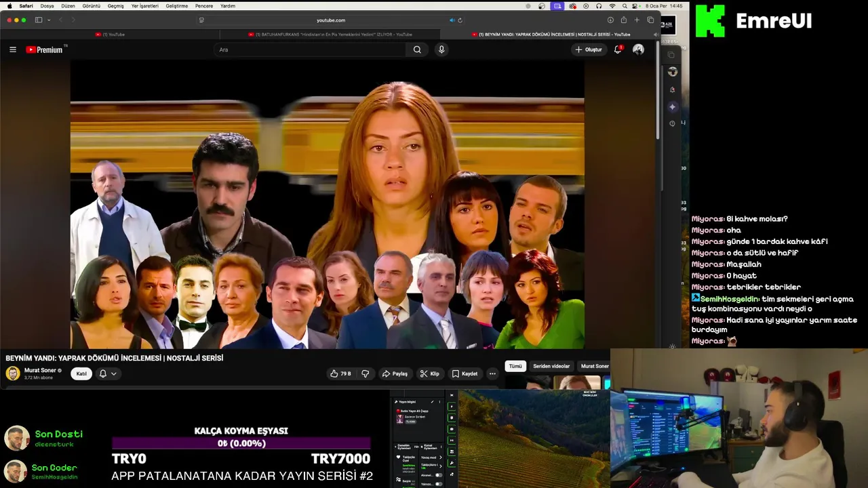
Task: Select the 'Murat Soner' filter chip
Action: pos(594,366)
